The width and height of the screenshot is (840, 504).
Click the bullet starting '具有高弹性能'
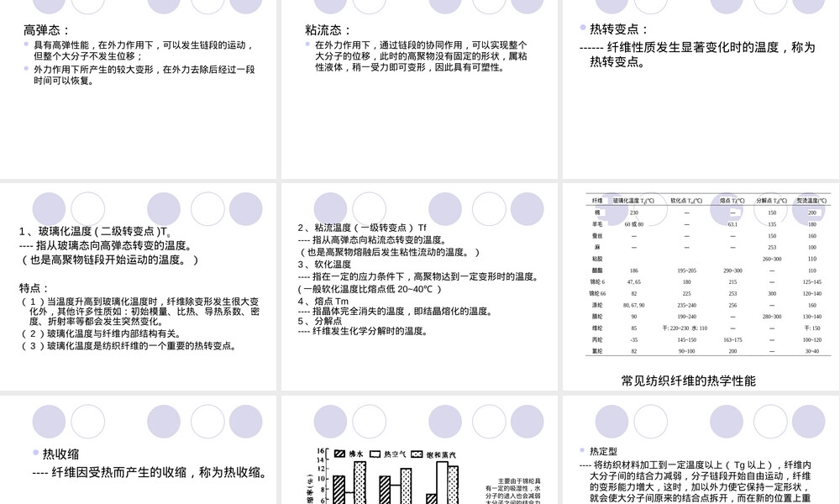pos(144,50)
